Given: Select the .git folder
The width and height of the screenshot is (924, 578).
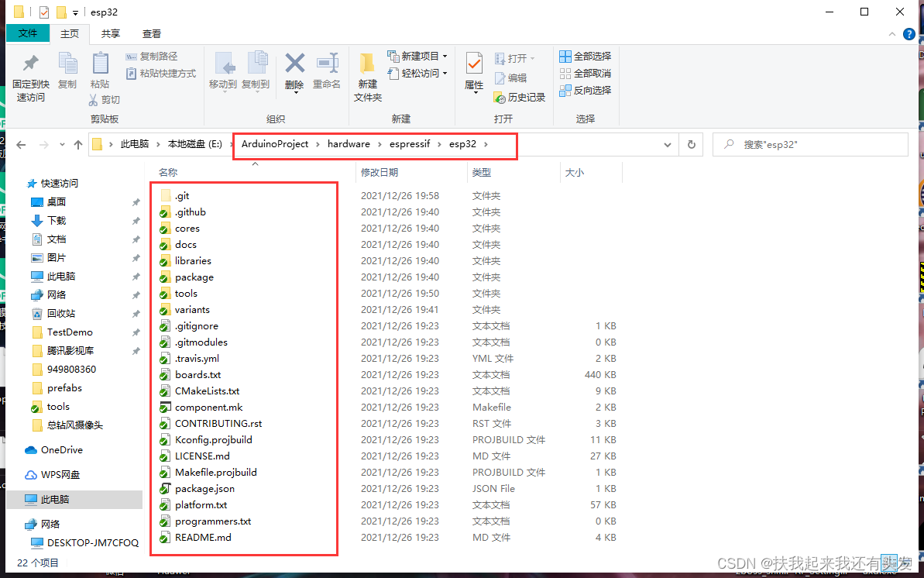Looking at the screenshot, I should (x=182, y=196).
